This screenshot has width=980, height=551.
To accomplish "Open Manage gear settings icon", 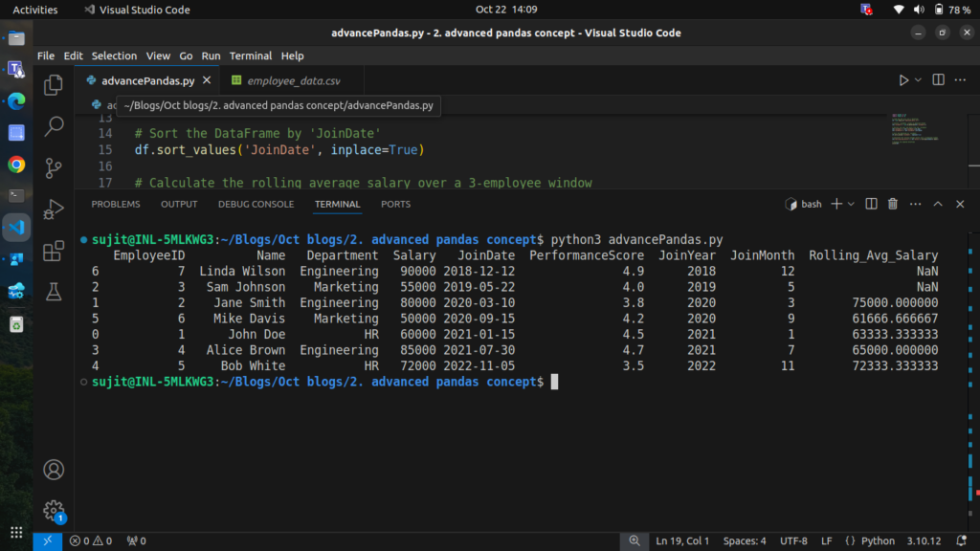I will click(54, 511).
